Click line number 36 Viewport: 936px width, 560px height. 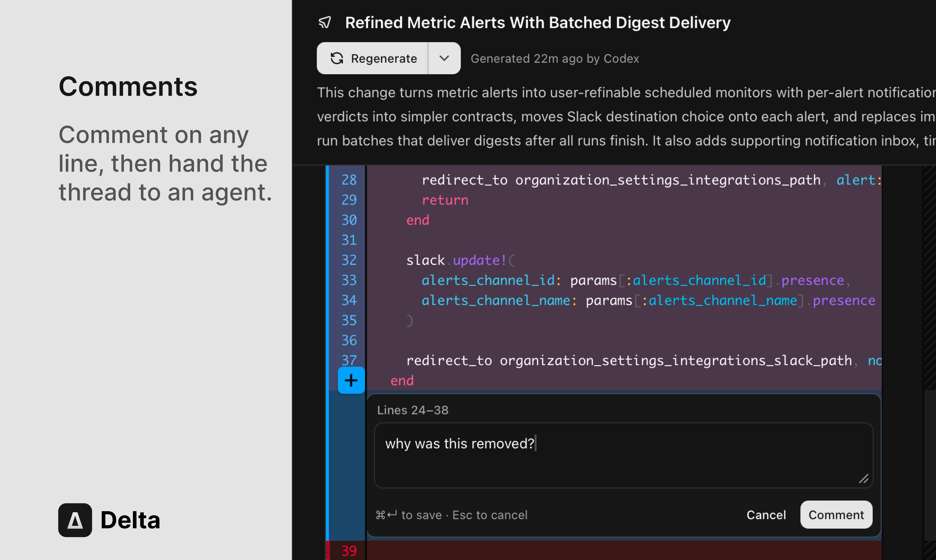(349, 340)
